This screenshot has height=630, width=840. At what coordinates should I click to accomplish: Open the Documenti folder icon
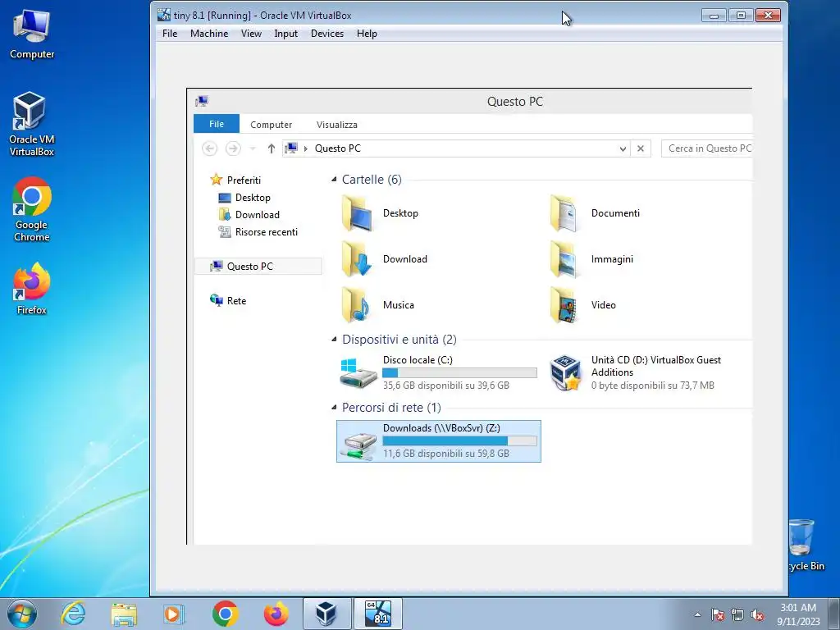(564, 214)
